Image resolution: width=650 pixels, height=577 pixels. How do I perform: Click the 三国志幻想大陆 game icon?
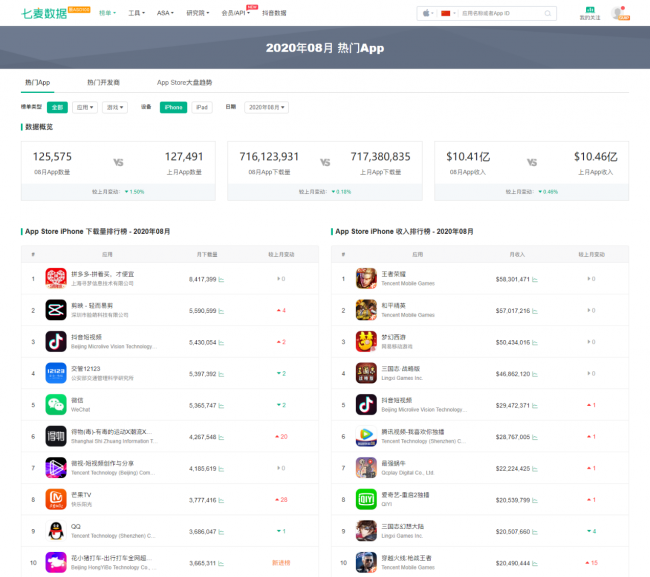tap(366, 531)
